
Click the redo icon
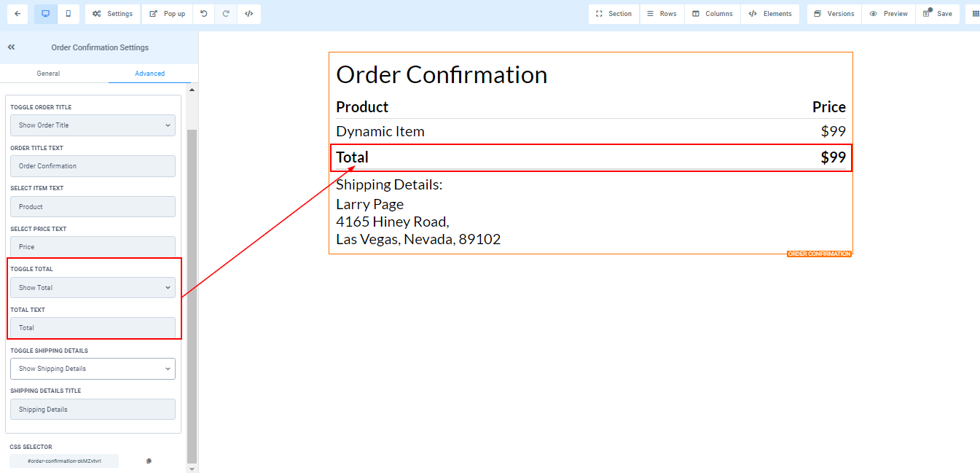pos(226,14)
